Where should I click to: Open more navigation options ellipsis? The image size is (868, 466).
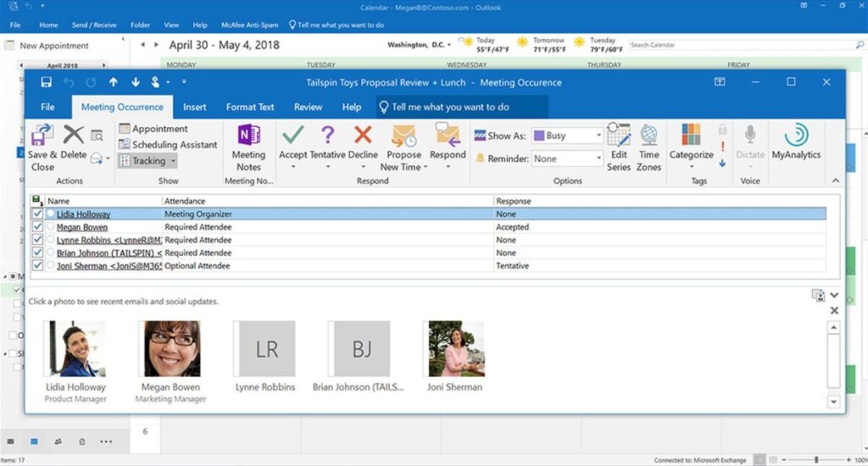(x=106, y=441)
